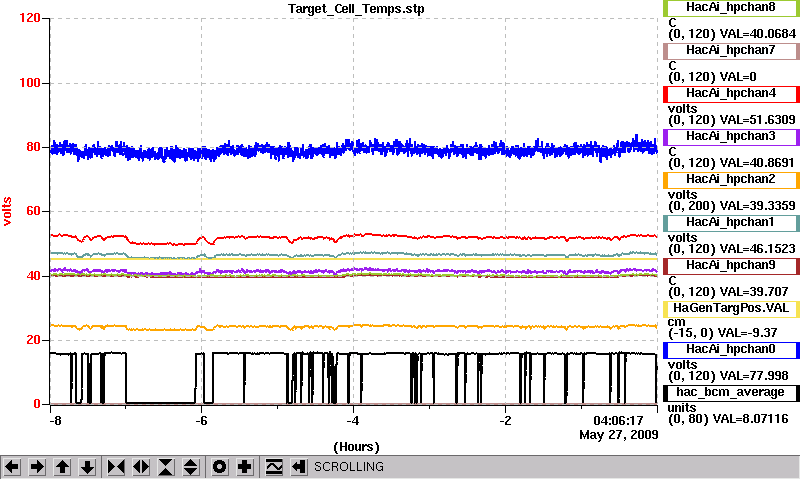800x479 pixels.
Task: Click the SCROLLING status text
Action: point(348,467)
